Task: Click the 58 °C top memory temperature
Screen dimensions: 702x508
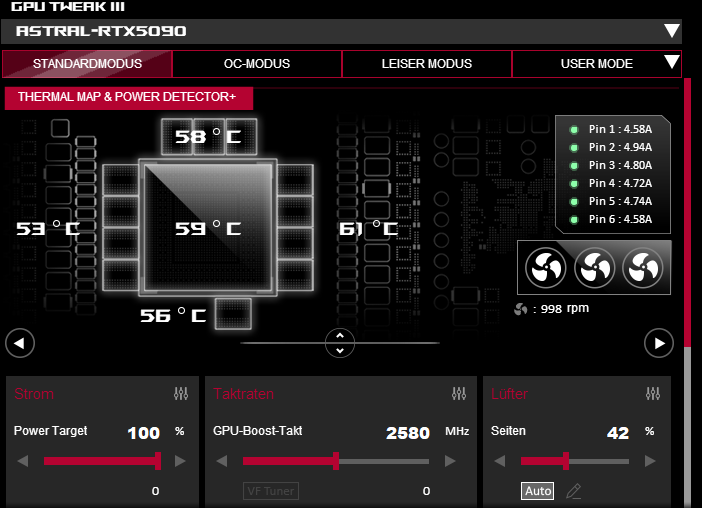Action: pyautogui.click(x=208, y=136)
